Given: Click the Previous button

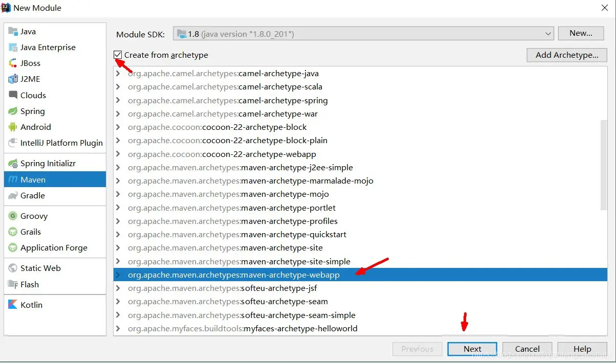Looking at the screenshot, I should (417, 349).
